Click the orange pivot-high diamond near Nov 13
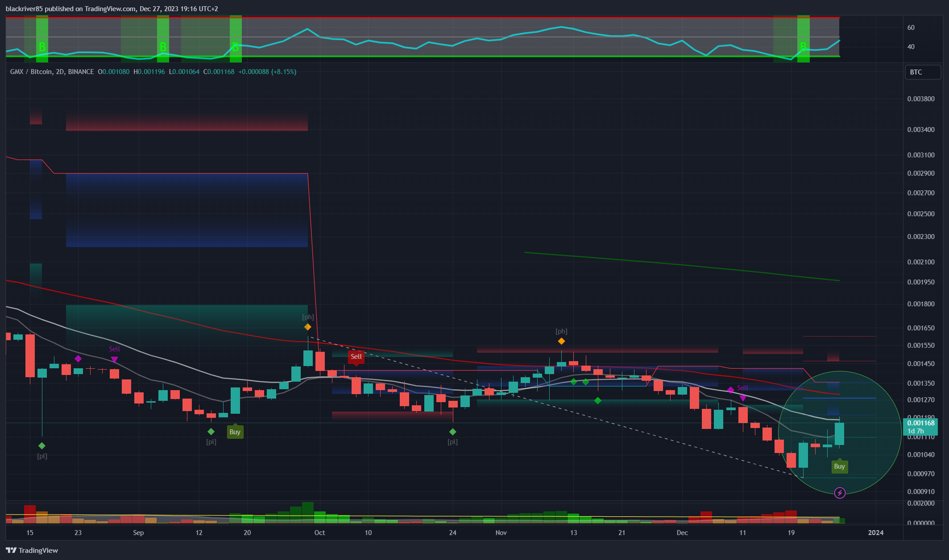 pyautogui.click(x=561, y=341)
